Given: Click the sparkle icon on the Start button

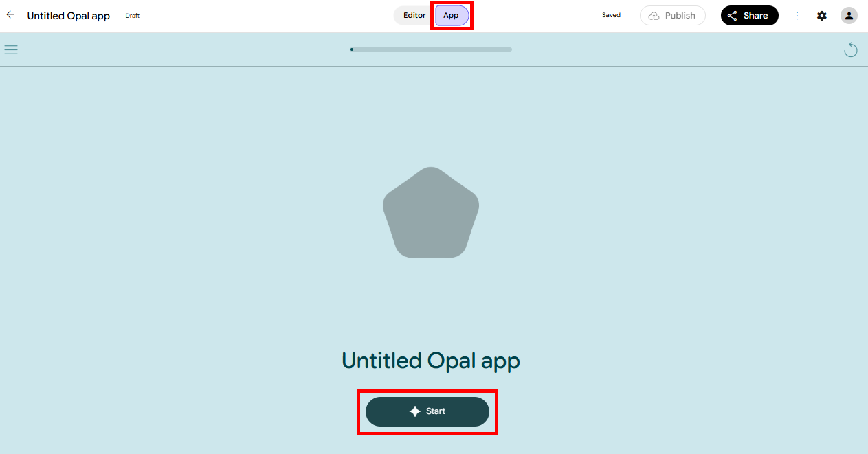Looking at the screenshot, I should pos(415,411).
